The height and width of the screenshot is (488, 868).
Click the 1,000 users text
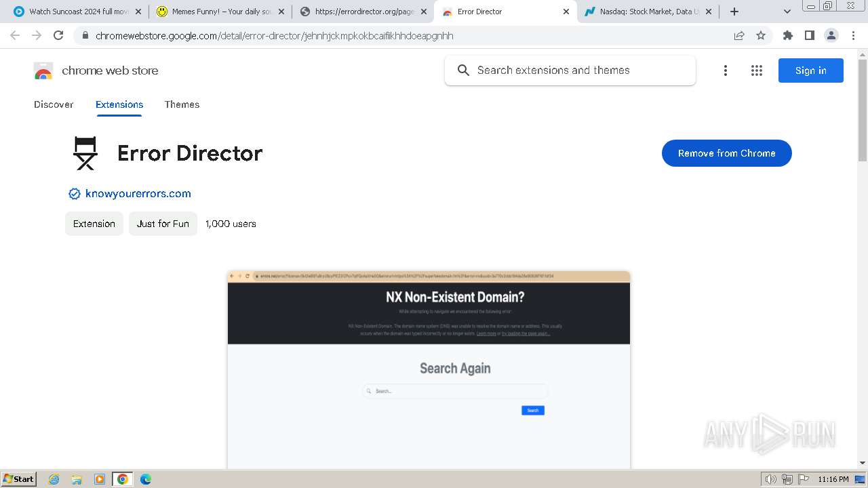(x=231, y=224)
